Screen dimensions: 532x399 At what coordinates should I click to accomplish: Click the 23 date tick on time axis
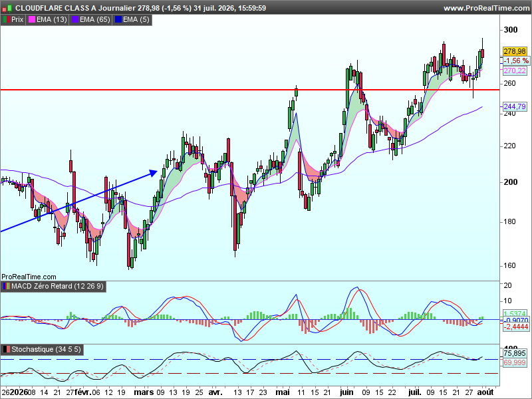click(x=263, y=392)
